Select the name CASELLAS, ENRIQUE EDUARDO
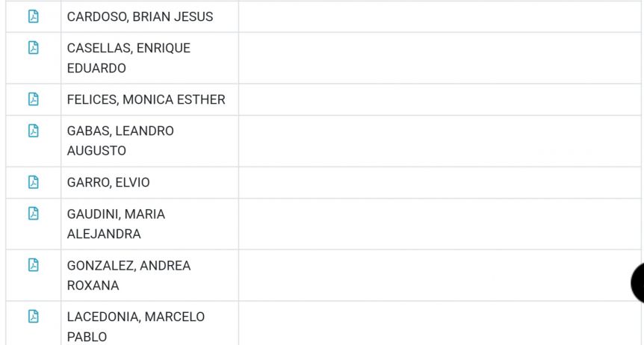This screenshot has height=345, width=644. point(129,58)
